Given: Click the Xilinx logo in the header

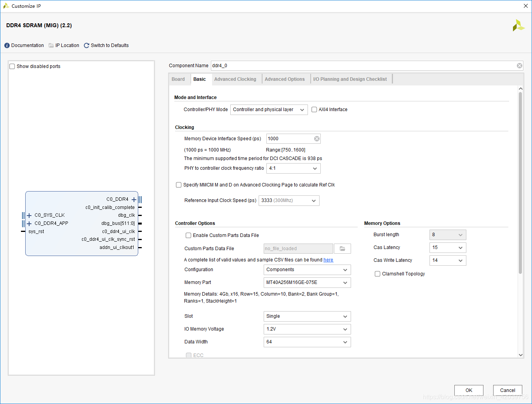Looking at the screenshot, I should pyautogui.click(x=518, y=26).
